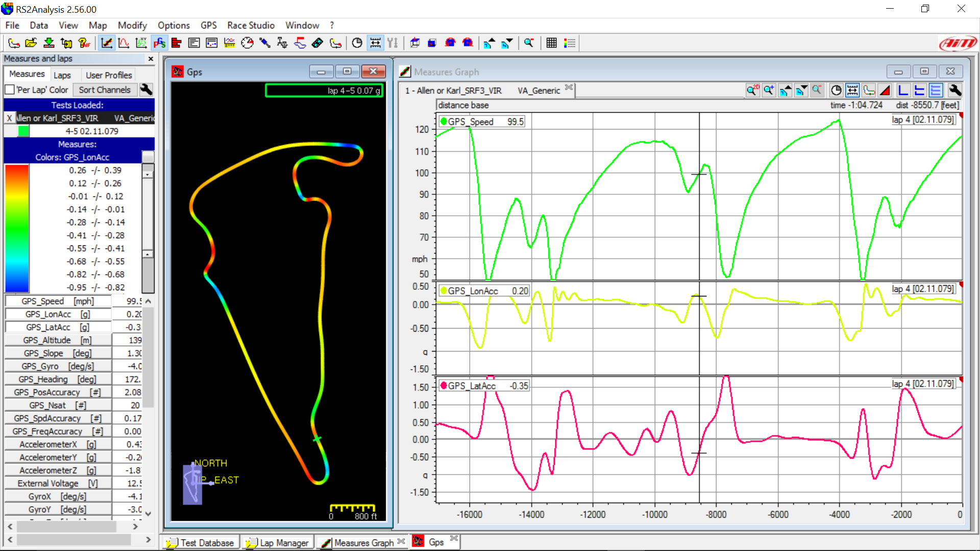Image resolution: width=980 pixels, height=551 pixels.
Task: Toggle the X checkbox for loaded test
Action: tap(9, 118)
